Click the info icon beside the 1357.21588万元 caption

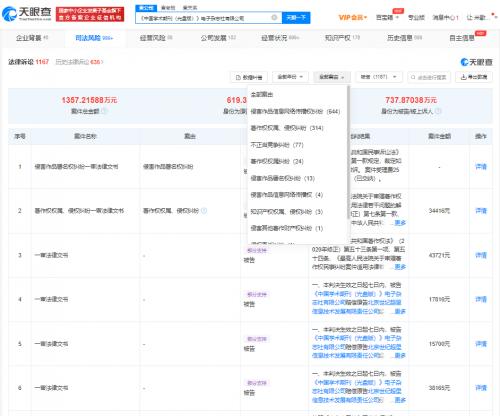[x=104, y=111]
